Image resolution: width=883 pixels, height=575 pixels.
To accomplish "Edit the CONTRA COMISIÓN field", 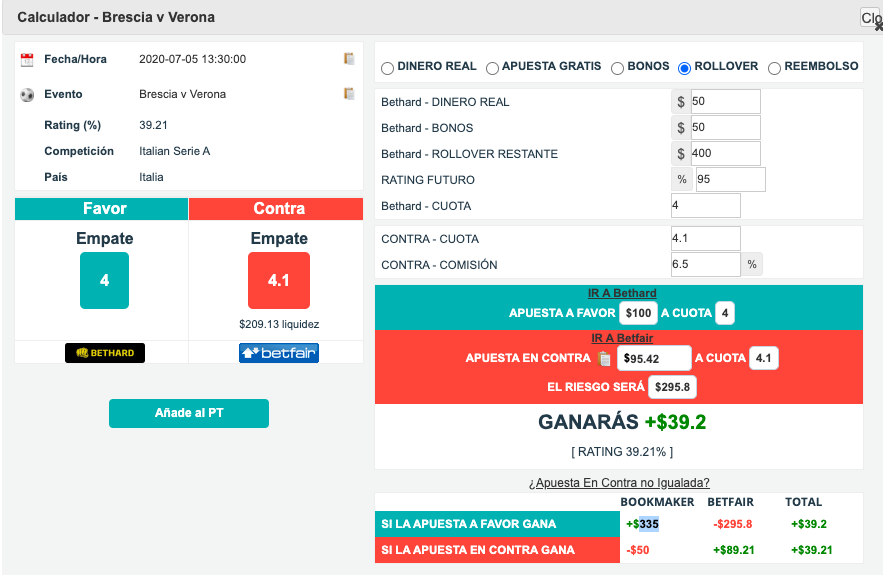I will pos(706,264).
